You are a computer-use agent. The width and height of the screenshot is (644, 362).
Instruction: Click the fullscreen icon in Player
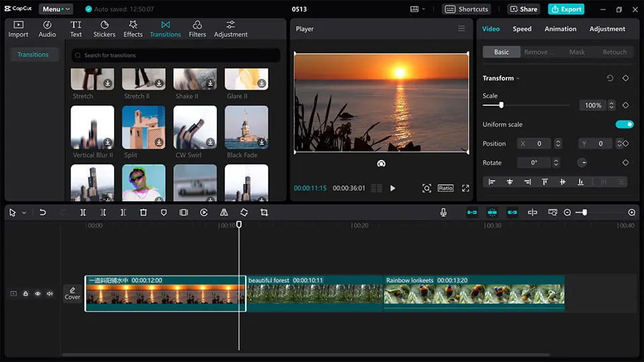465,189
